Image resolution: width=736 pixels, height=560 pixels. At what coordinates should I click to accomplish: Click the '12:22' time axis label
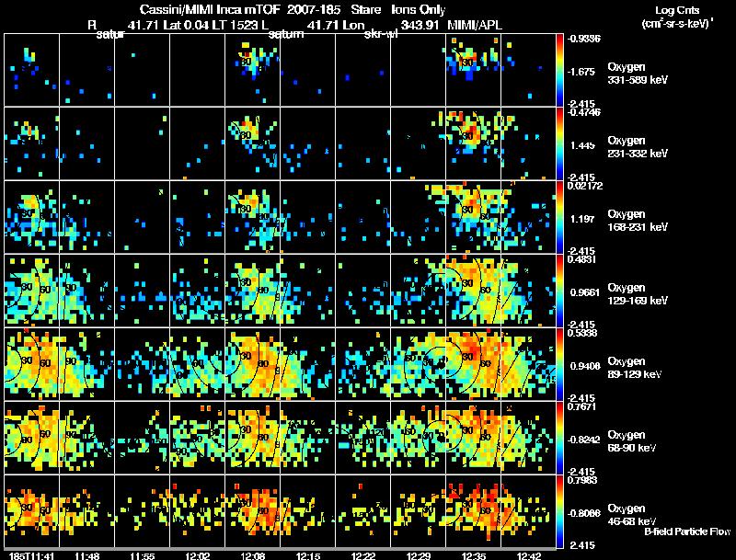pos(363,555)
